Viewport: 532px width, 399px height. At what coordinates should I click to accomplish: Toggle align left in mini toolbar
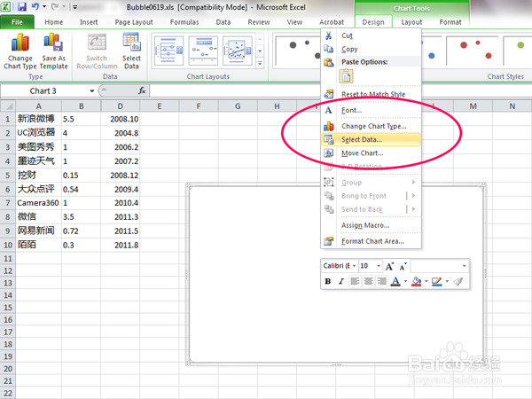pyautogui.click(x=355, y=281)
